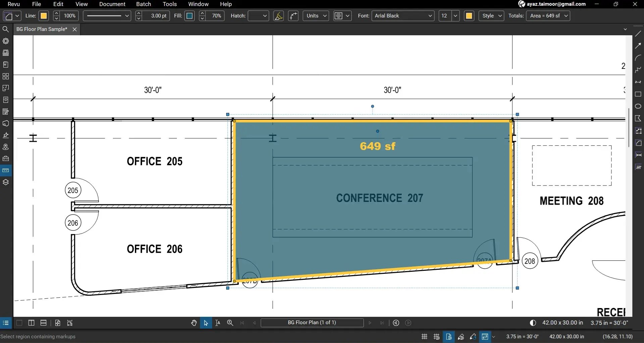This screenshot has width=644, height=343.
Task: Select the Dimension tool
Action: pyautogui.click(x=638, y=82)
